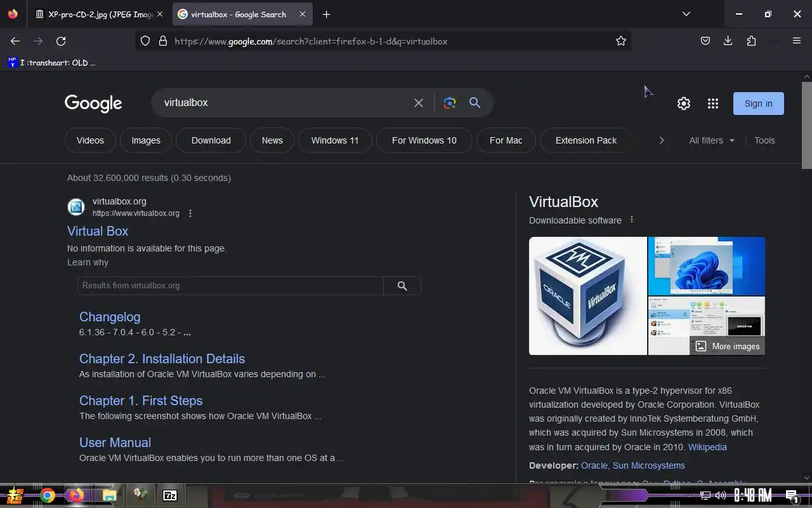Bookmark this page with the star icon

click(621, 41)
